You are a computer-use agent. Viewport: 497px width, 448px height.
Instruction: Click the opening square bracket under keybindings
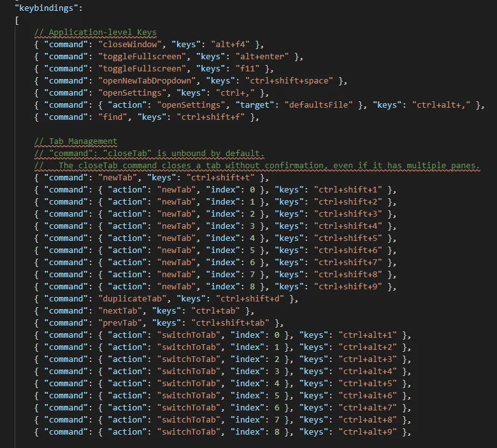click(17, 20)
